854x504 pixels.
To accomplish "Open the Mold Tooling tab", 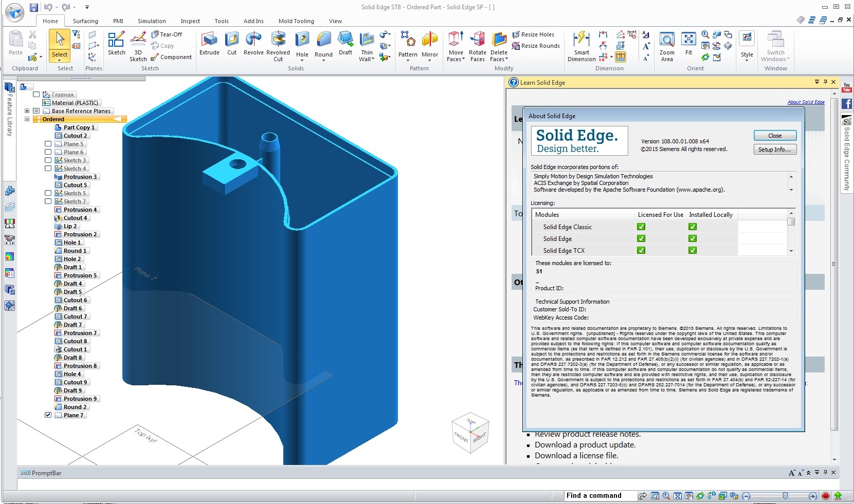I will 296,21.
